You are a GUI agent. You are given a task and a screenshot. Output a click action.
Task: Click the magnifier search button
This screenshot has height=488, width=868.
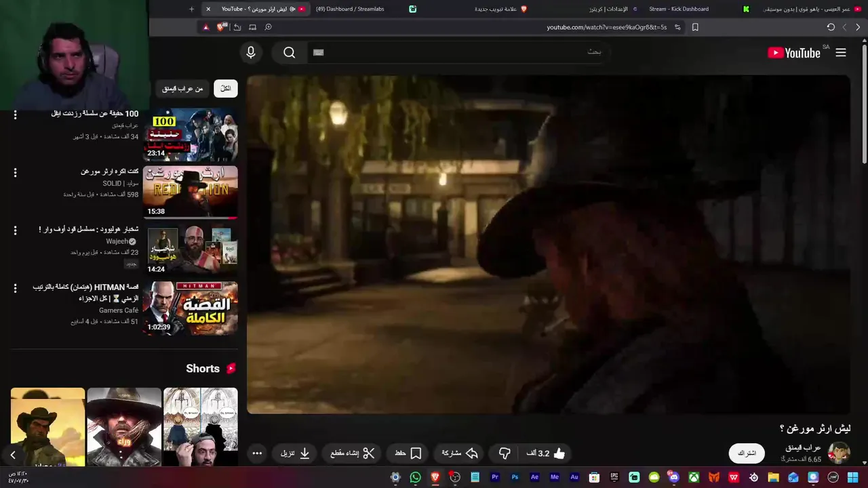290,52
